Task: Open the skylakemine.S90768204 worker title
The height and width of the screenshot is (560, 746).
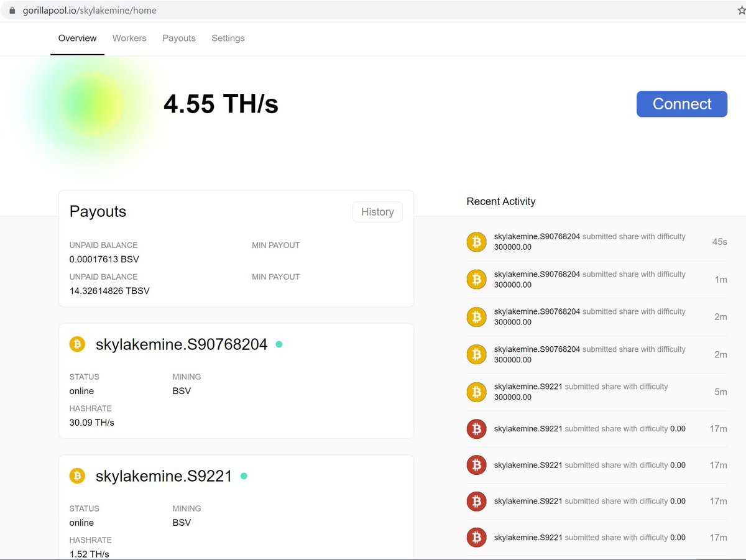Action: click(182, 344)
